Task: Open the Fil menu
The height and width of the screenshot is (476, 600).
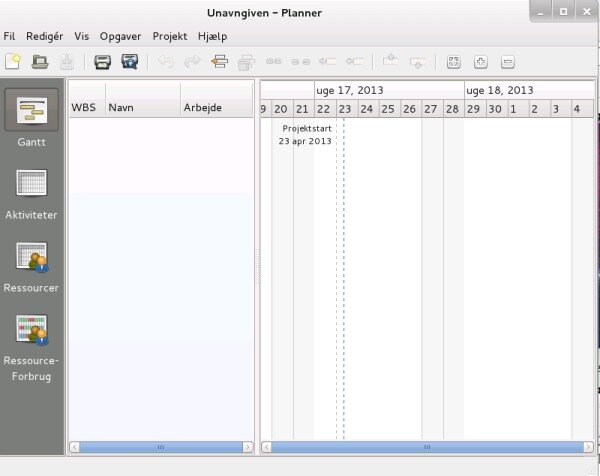Action: pyautogui.click(x=9, y=36)
